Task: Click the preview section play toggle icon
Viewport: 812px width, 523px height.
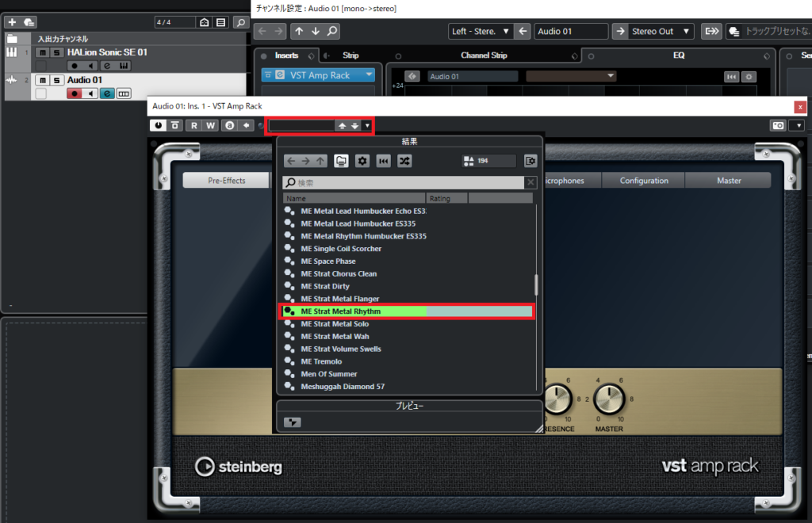Action: coord(292,422)
